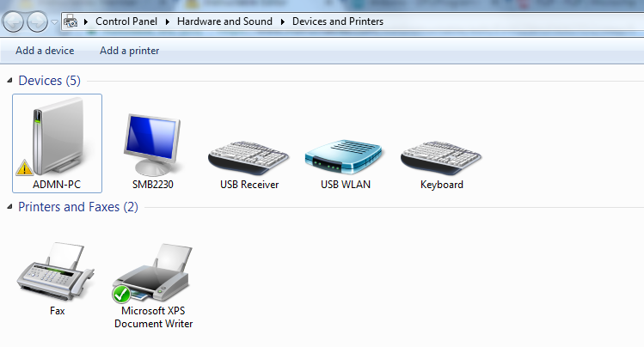Click the Control Panel icon in address bar
The height and width of the screenshot is (347, 644).
click(72, 21)
